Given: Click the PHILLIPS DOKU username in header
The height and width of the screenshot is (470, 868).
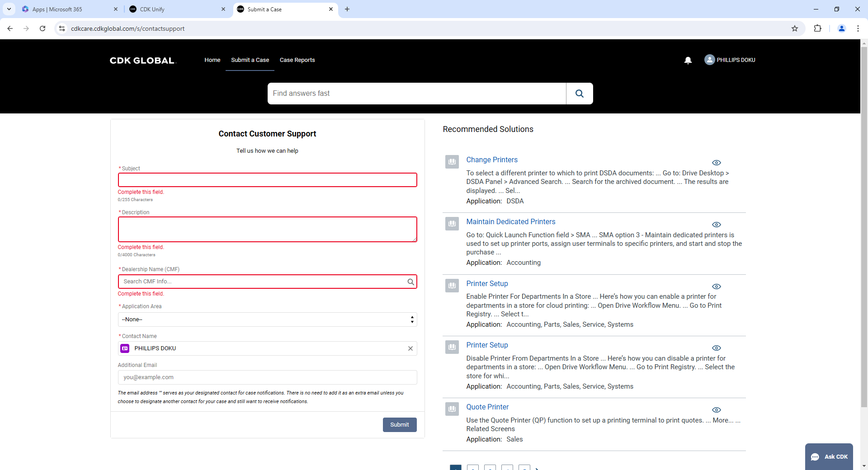Looking at the screenshot, I should tap(736, 60).
